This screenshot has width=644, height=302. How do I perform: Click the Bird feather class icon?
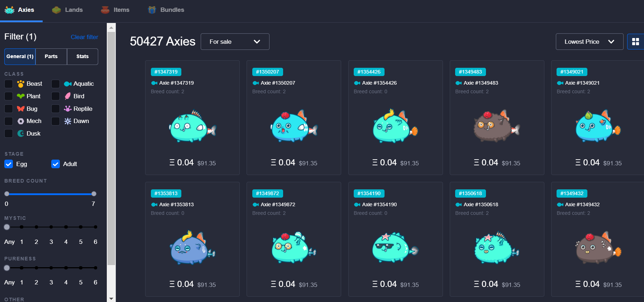(68, 96)
